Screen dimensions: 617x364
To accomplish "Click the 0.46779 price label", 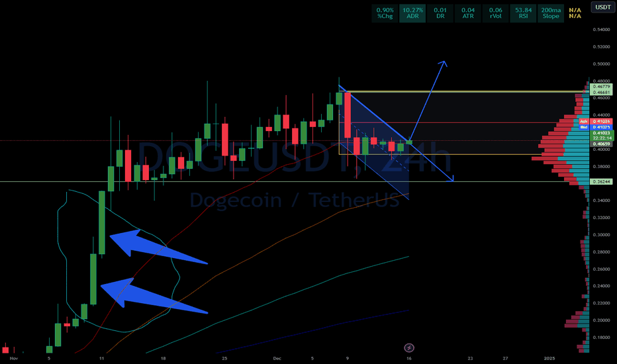I will [x=601, y=87].
